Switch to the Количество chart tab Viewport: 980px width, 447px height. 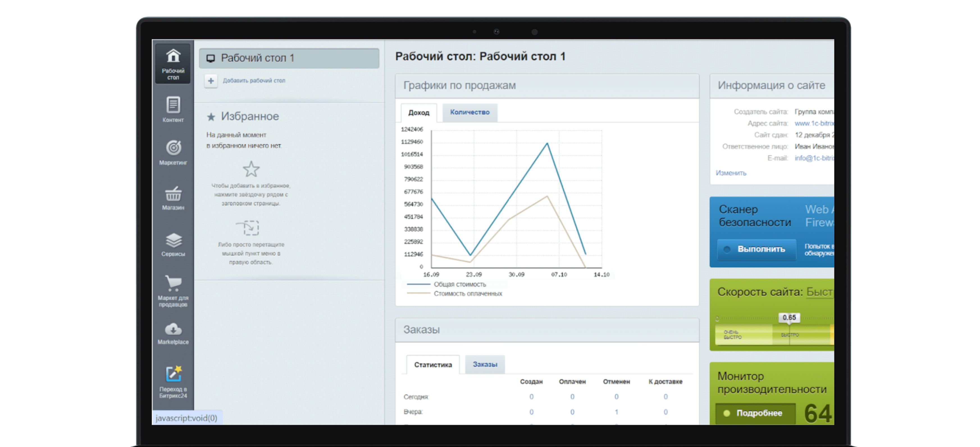(470, 112)
